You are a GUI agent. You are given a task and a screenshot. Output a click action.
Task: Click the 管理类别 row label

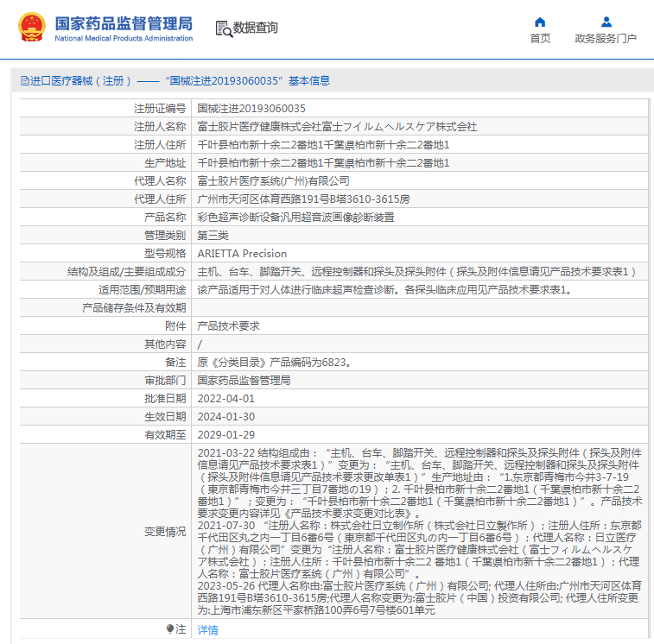(165, 236)
